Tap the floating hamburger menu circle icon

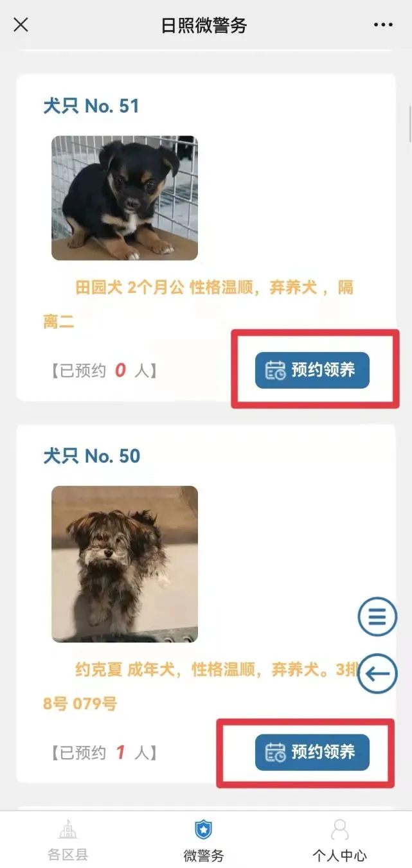tap(377, 617)
